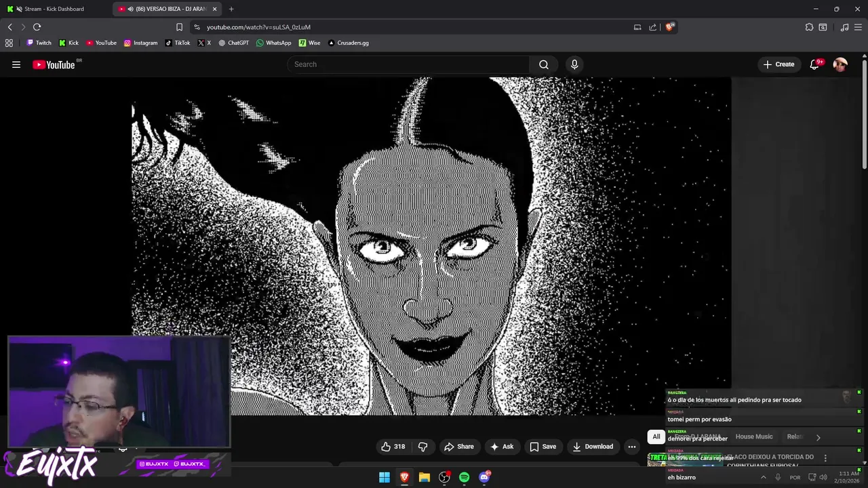This screenshot has height=488, width=868.
Task: Click the Download button
Action: point(593,447)
